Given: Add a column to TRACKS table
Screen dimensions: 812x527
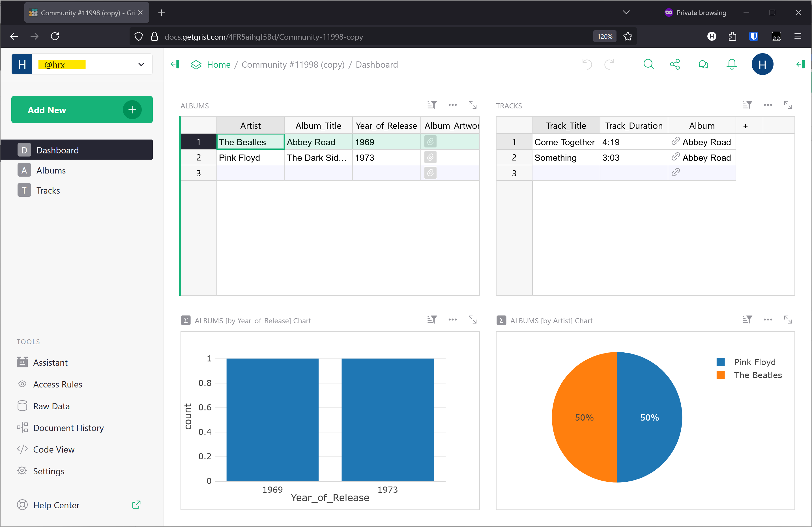Looking at the screenshot, I should click(746, 126).
